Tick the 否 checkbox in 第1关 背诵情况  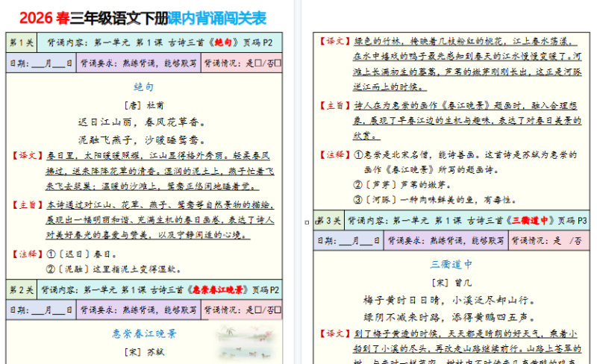(x=278, y=63)
